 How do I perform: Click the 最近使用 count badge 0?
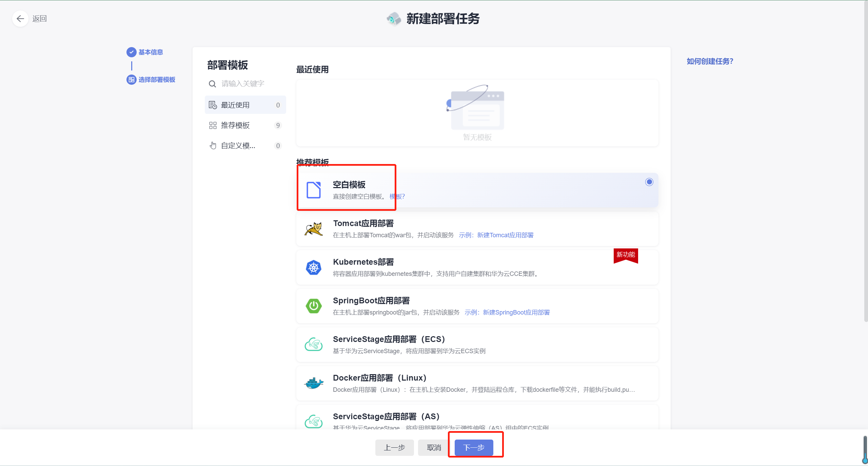278,105
